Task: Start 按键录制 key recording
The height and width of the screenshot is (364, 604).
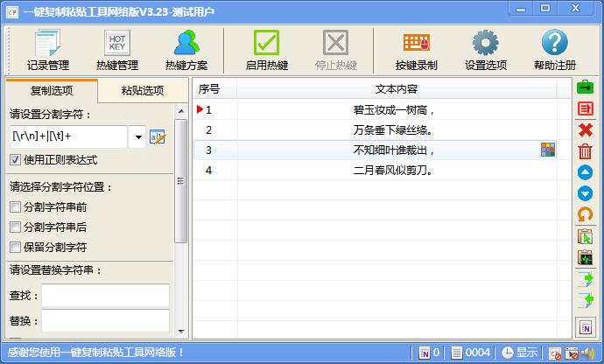Action: [416, 49]
